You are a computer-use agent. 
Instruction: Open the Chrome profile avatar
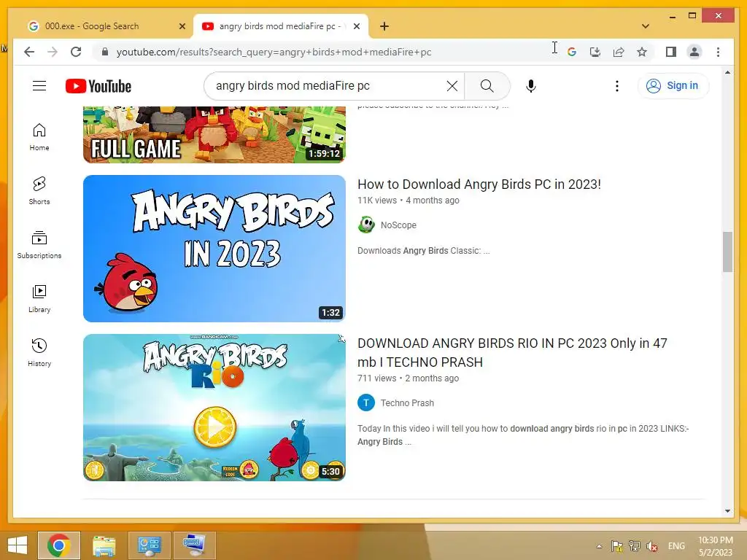(694, 52)
